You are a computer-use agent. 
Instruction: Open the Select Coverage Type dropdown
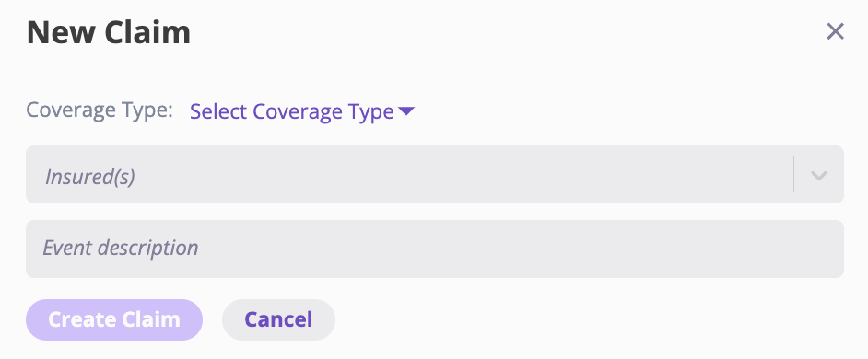[x=301, y=111]
